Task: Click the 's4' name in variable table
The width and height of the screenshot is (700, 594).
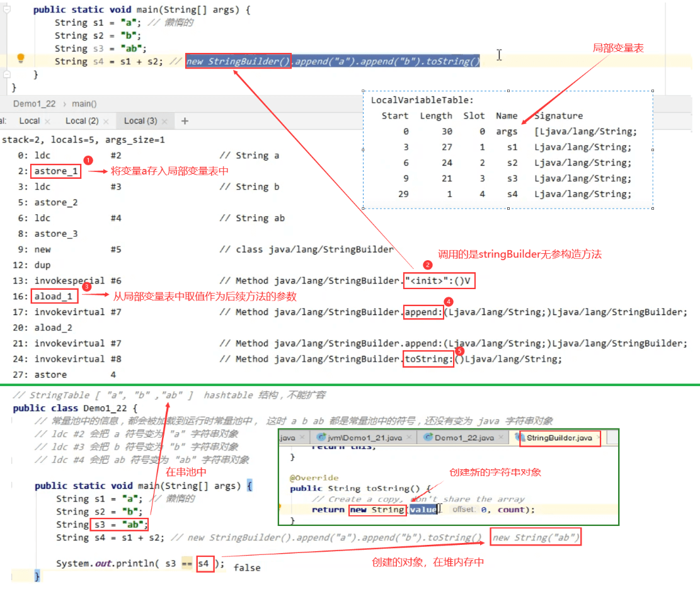Action: pos(512,193)
